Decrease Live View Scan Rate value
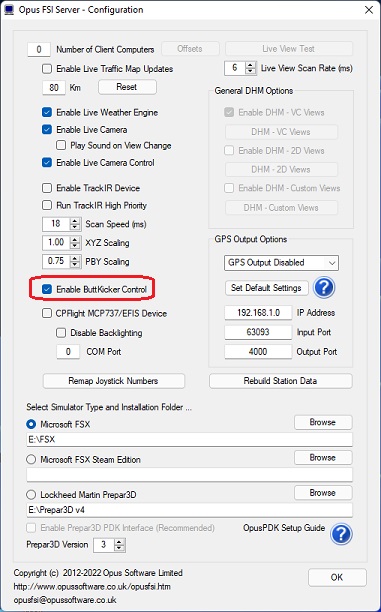 pos(250,71)
